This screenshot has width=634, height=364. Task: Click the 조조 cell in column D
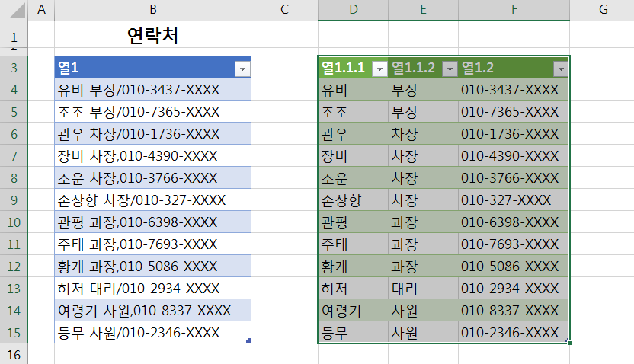pyautogui.click(x=354, y=111)
